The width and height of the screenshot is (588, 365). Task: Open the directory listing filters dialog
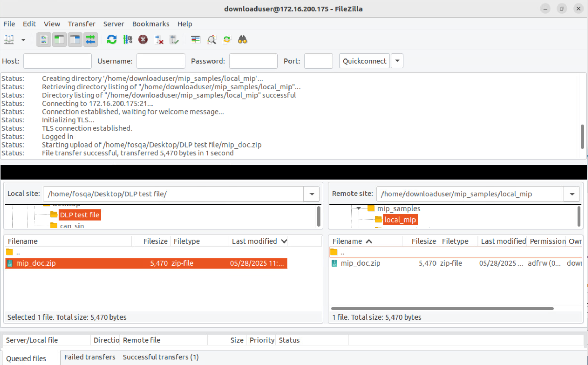(196, 40)
